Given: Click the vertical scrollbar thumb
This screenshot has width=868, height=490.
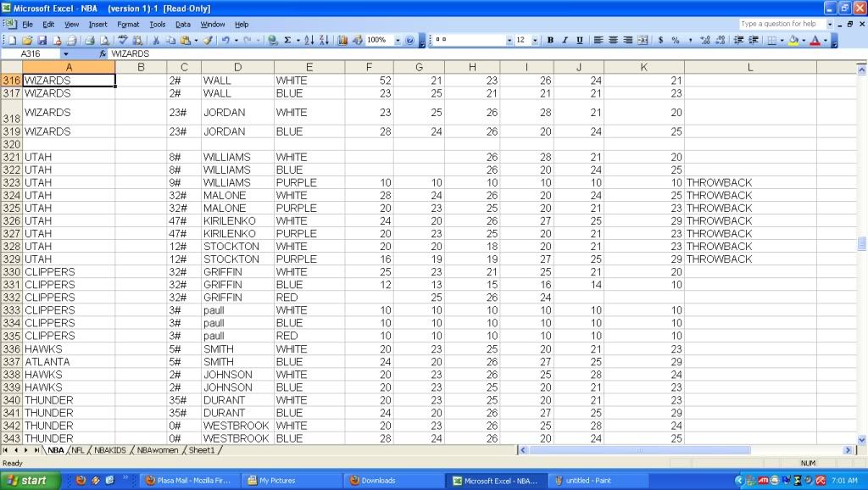Looking at the screenshot, I should tap(861, 243).
